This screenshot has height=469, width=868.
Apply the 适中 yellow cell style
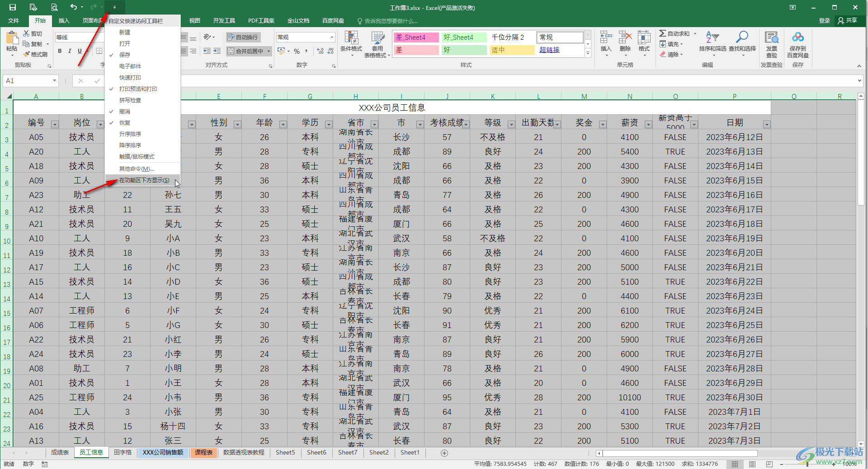512,50
